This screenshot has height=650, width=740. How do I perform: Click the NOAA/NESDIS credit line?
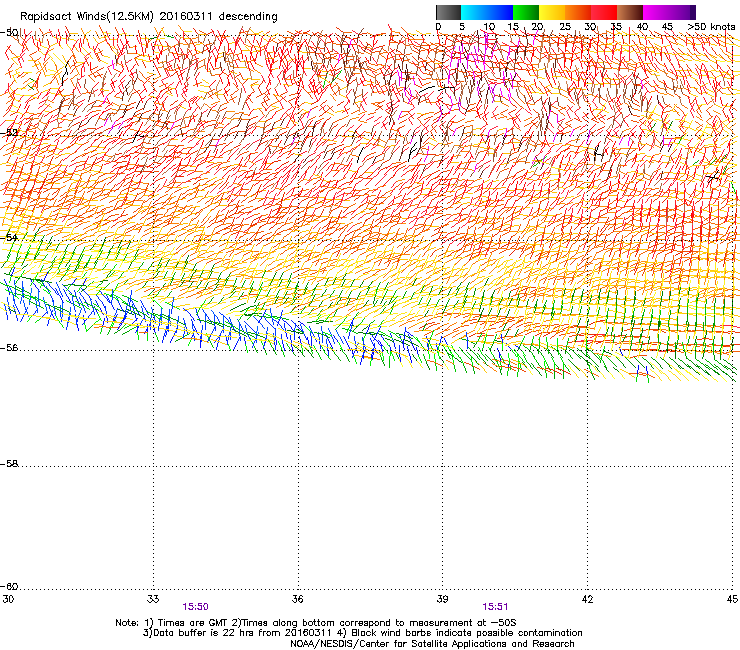coord(432,644)
